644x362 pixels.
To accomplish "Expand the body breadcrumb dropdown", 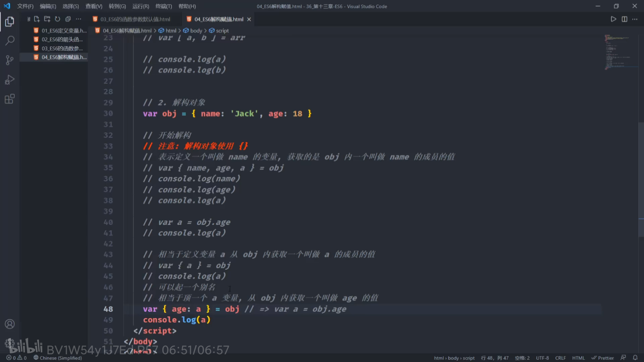I will (x=196, y=31).
